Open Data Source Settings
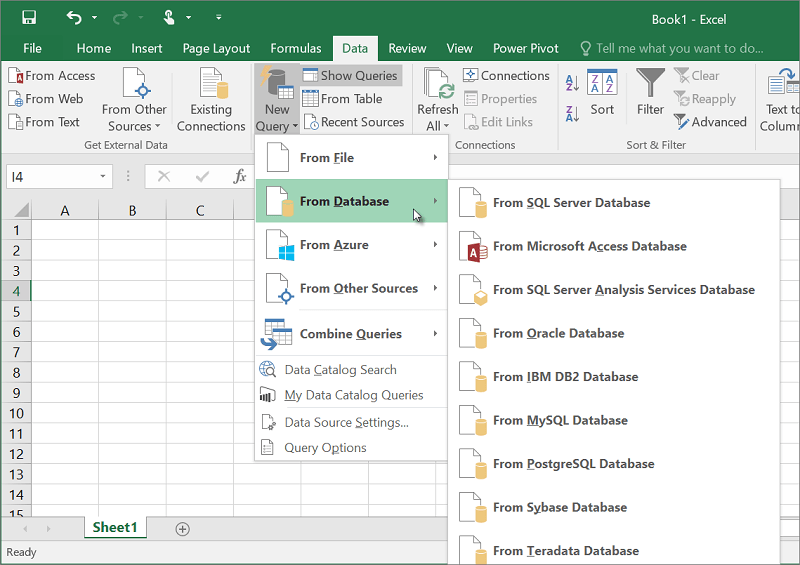The width and height of the screenshot is (800, 565). pos(346,422)
